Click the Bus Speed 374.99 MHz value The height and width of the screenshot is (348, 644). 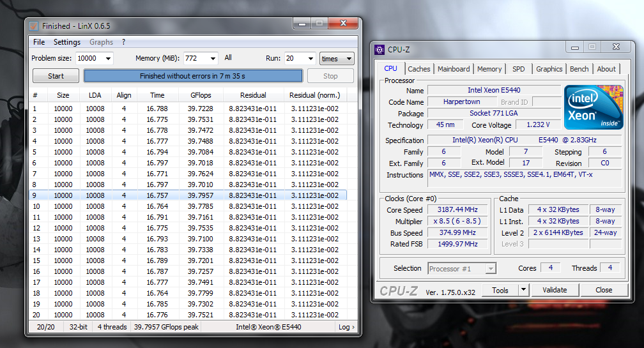pos(457,232)
